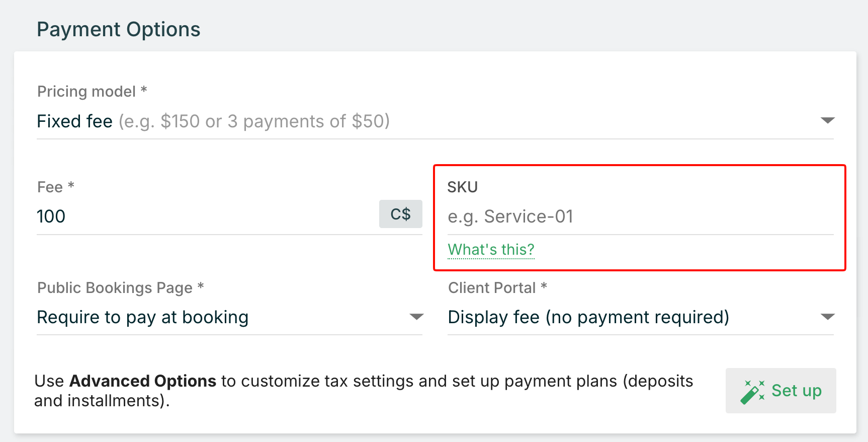
Task: Click the magic wand icon beside Set up
Action: 752,392
